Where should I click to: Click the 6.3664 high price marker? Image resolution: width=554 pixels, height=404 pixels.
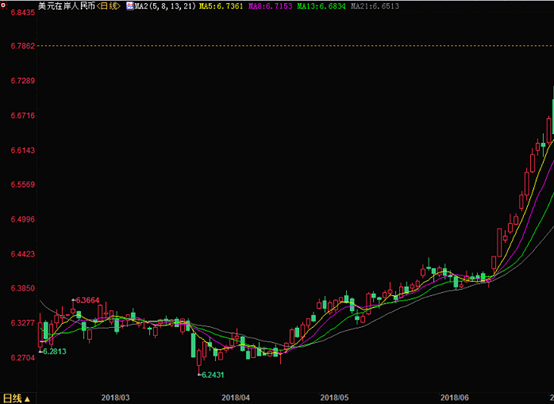coord(87,300)
